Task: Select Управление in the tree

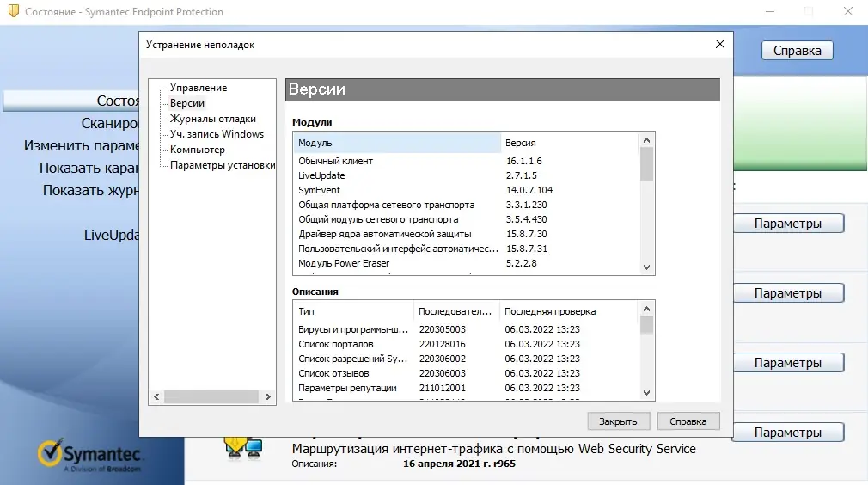Action: click(x=199, y=88)
